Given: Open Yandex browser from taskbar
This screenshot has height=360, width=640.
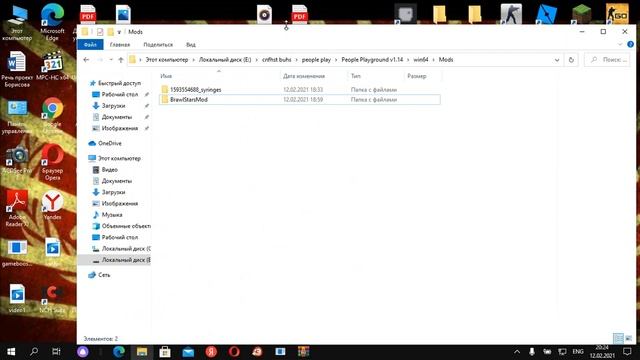Looking at the screenshot, I should pyautogui.click(x=211, y=351).
